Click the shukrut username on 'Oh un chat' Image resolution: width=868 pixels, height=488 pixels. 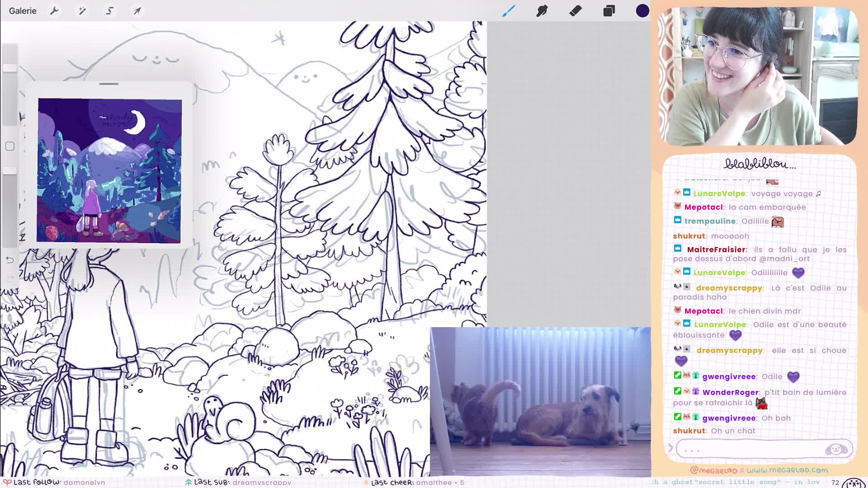click(x=689, y=431)
